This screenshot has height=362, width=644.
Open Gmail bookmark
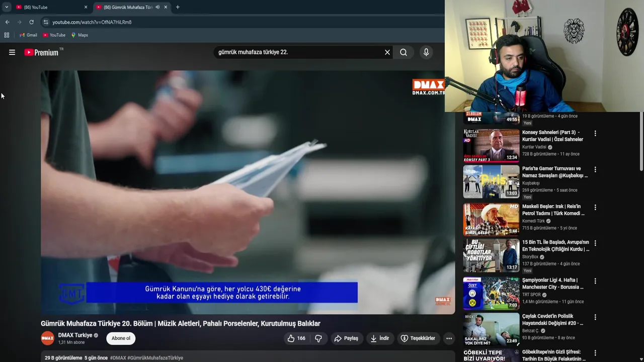(x=28, y=35)
